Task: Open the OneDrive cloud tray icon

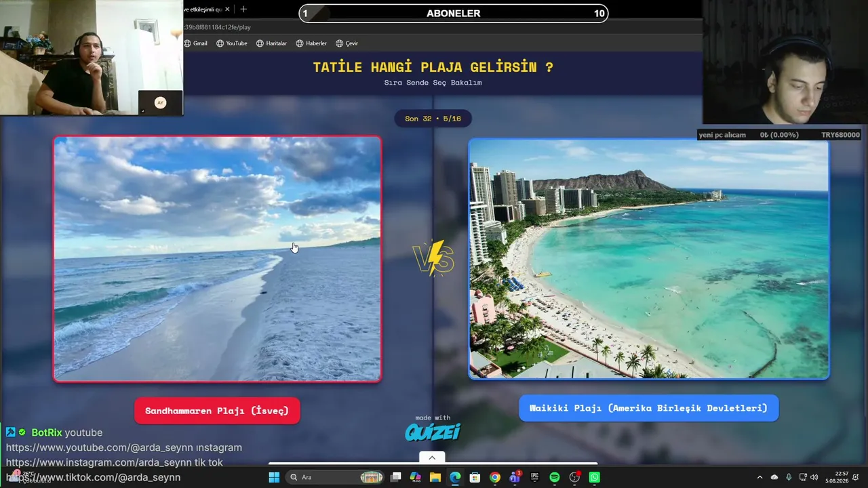Action: coord(774,477)
